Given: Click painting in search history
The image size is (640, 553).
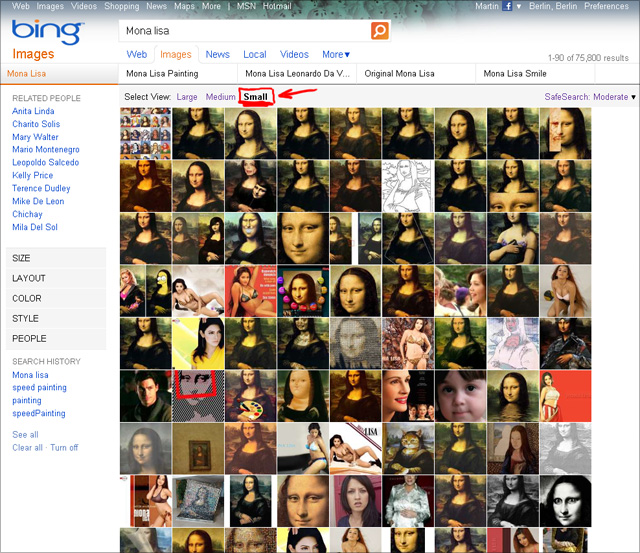Looking at the screenshot, I should [x=27, y=400].
